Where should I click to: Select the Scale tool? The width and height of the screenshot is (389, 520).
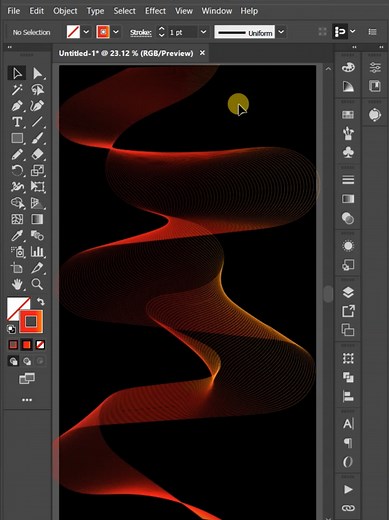click(x=37, y=171)
